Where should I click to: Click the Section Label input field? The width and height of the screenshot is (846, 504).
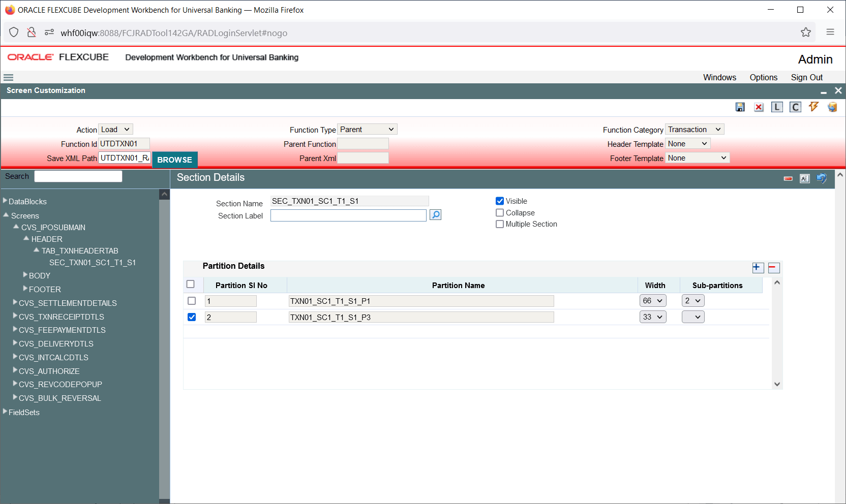click(348, 215)
